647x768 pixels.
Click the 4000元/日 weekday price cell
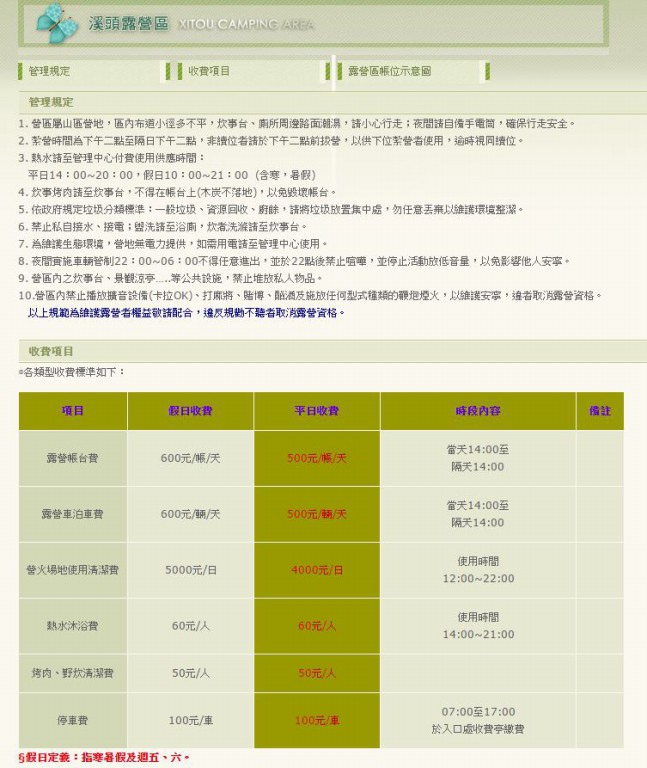click(x=316, y=570)
